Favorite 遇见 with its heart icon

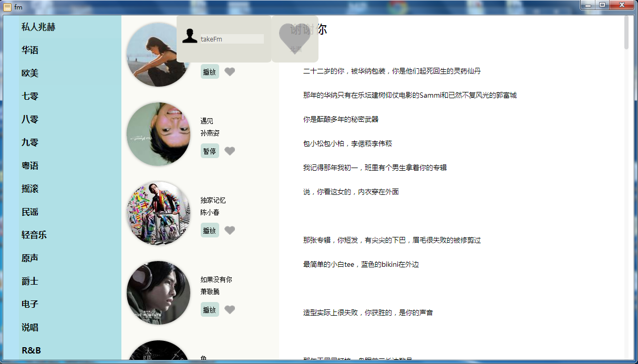pyautogui.click(x=230, y=151)
